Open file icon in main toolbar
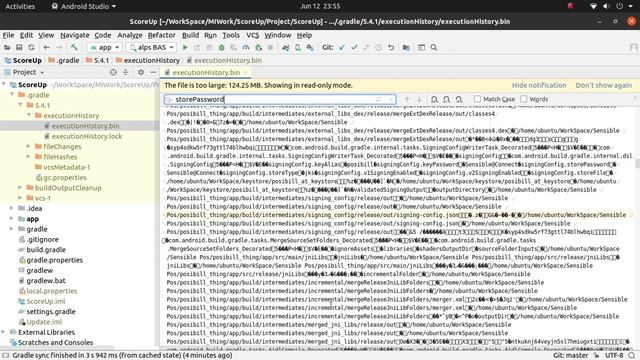This screenshot has height=360, width=640. point(7,47)
